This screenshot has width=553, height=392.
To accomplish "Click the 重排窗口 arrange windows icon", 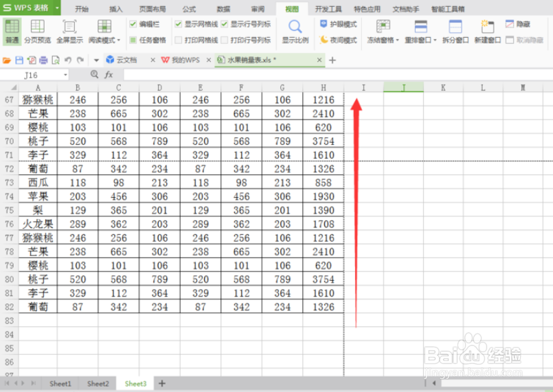I will click(x=420, y=27).
